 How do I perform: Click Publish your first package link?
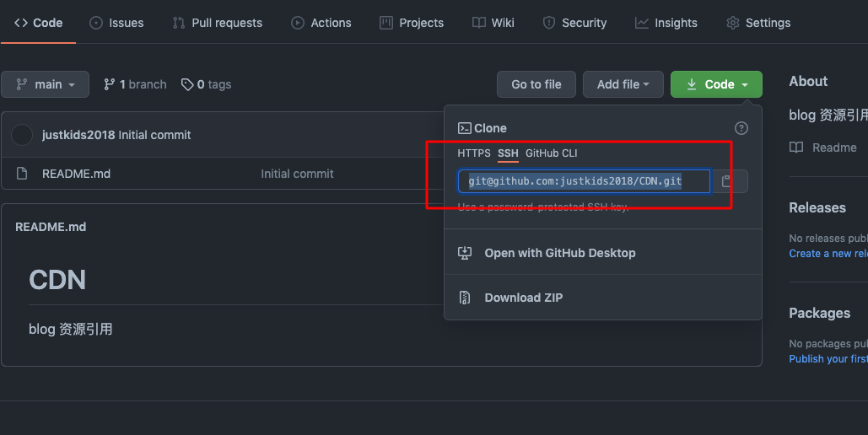[x=828, y=358]
